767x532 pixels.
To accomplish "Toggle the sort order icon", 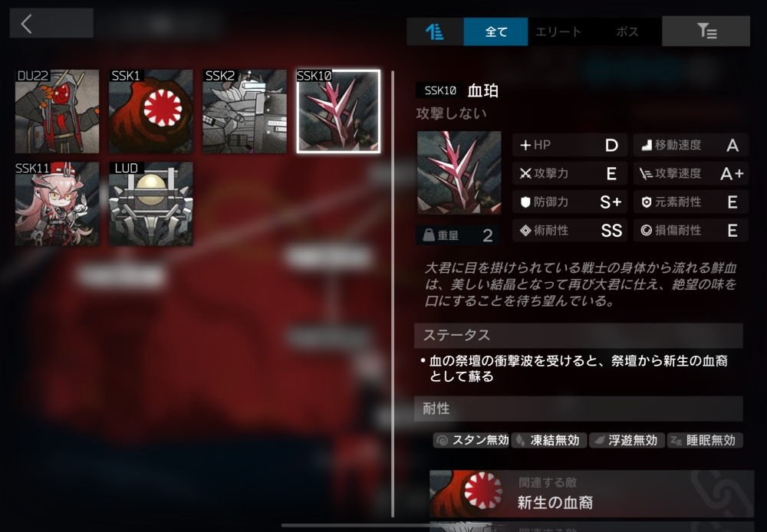I will pyautogui.click(x=435, y=31).
